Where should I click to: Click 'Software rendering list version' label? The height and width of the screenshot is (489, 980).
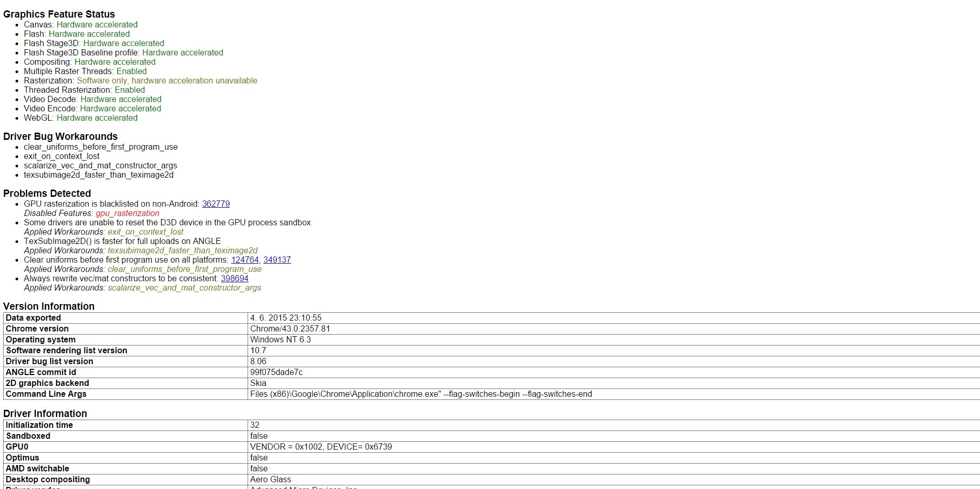[x=66, y=351]
